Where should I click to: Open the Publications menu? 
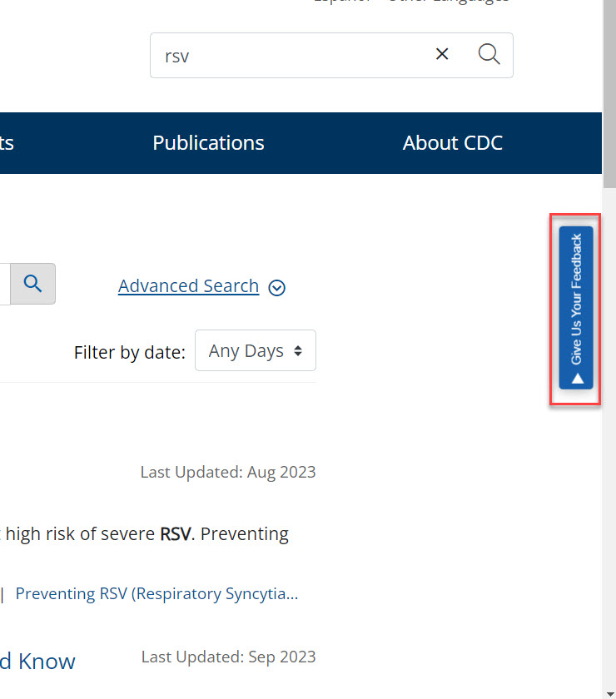point(208,143)
